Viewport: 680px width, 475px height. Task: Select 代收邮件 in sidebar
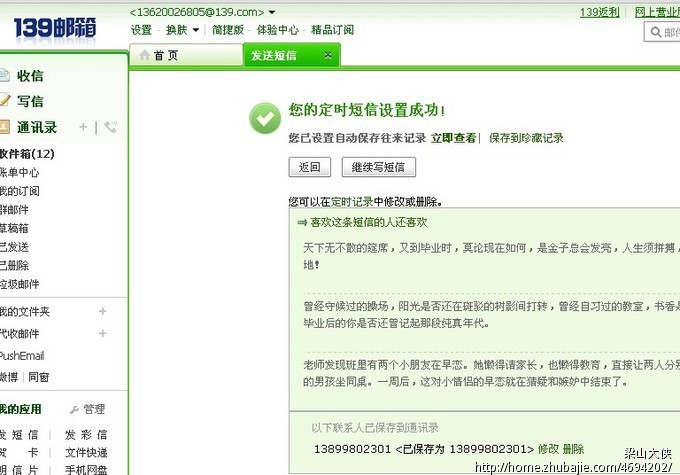pos(20,334)
